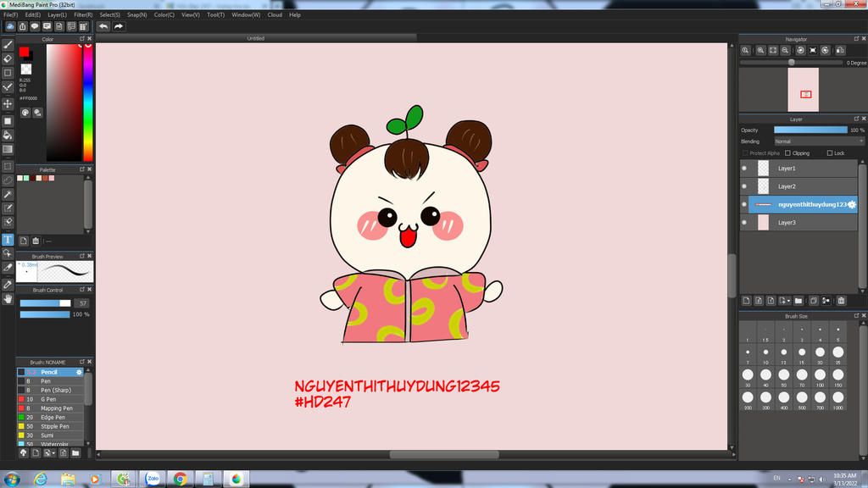Screen dimensions: 868x488
Task: Choose the G Pen brush
Action: (x=48, y=399)
